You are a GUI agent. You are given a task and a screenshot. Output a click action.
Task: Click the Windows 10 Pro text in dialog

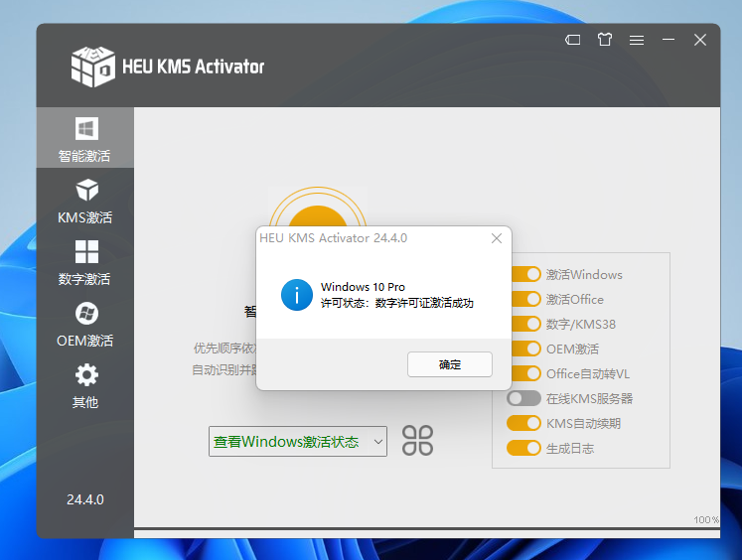[x=363, y=287]
